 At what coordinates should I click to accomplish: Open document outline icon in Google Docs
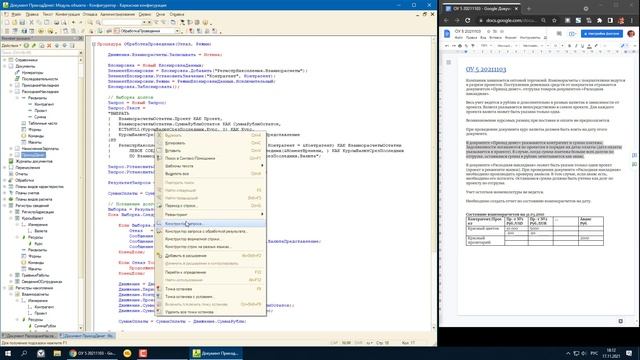click(x=449, y=62)
